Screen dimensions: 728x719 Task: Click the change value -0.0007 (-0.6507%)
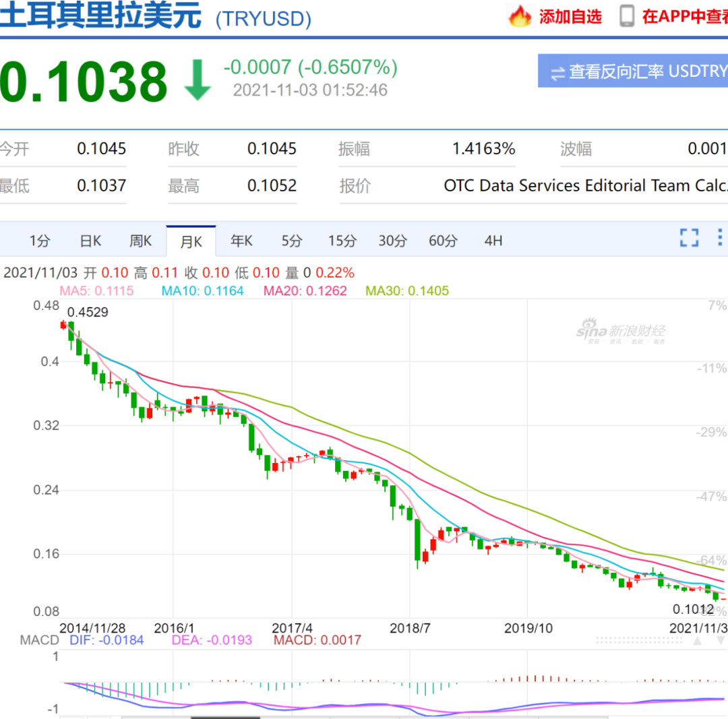[311, 67]
